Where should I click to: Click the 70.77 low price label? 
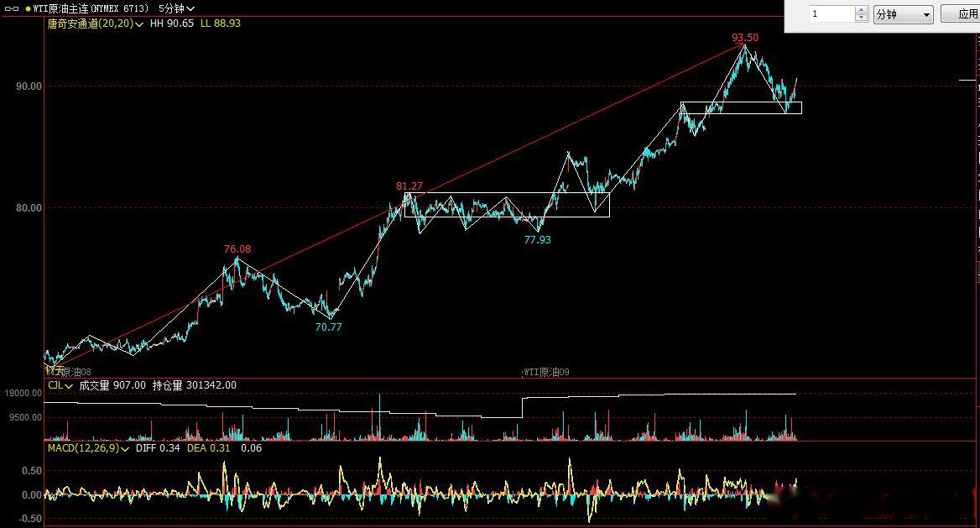coord(329,327)
